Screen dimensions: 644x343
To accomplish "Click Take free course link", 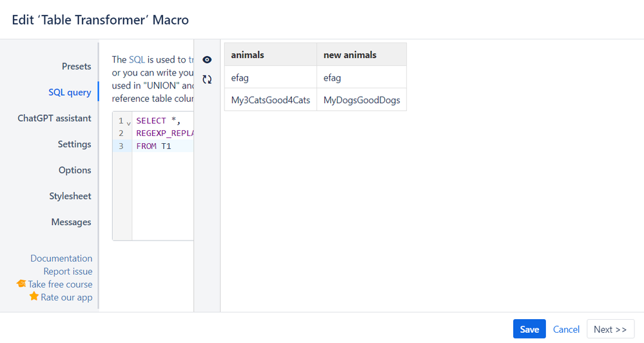I will (x=60, y=284).
